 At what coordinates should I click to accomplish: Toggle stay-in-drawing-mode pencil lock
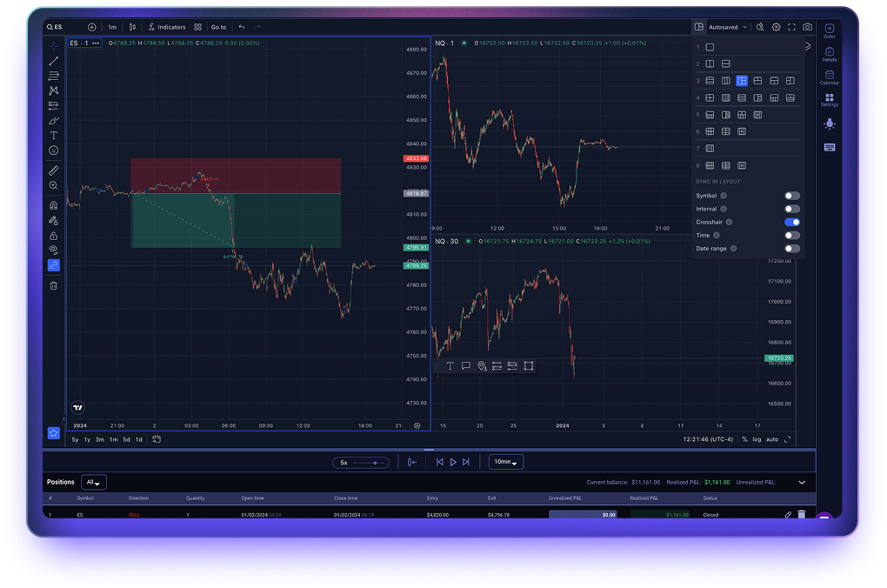coord(54,221)
